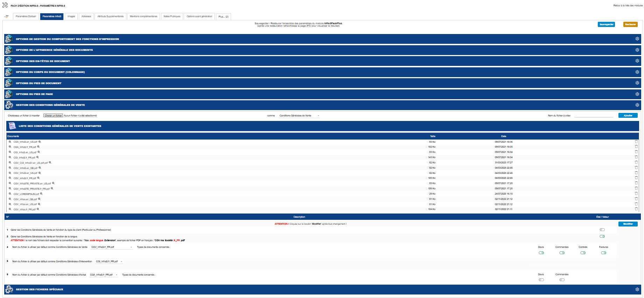Toggle CGV management by client type
Viewport: 644px width, 298px height.
(602, 230)
